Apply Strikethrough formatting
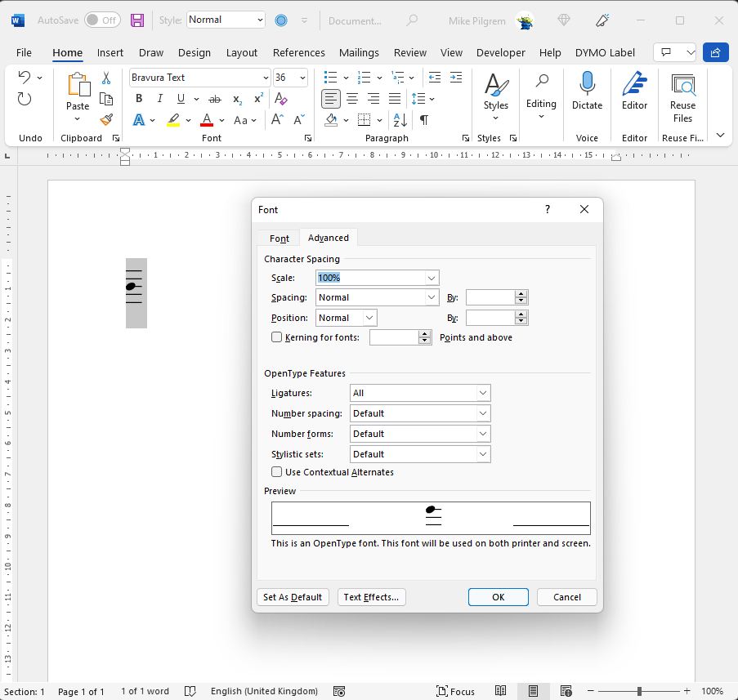The image size is (738, 700). coord(215,99)
